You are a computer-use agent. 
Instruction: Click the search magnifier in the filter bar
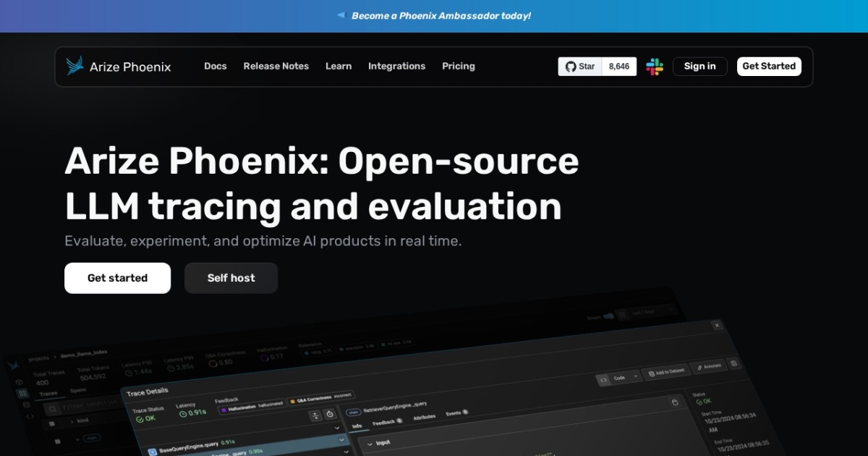point(52,409)
